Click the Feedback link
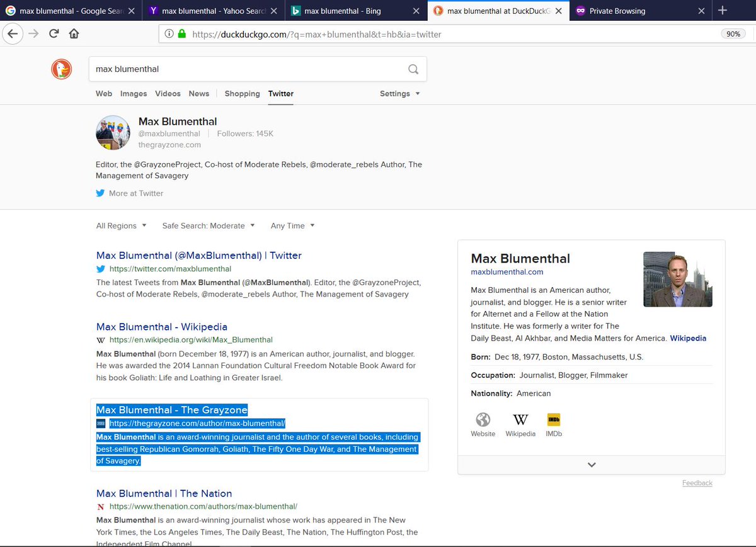756x547 pixels. point(697,483)
